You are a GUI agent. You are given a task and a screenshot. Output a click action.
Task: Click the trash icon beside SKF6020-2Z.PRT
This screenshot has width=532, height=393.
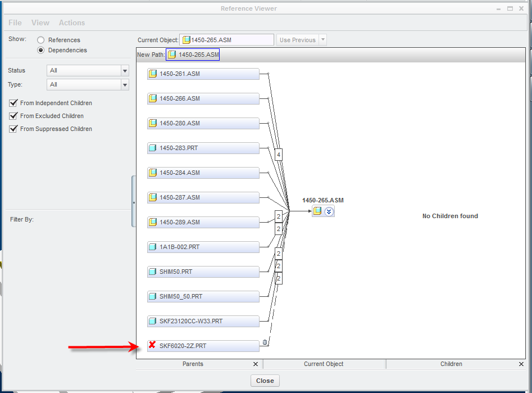[x=265, y=342]
